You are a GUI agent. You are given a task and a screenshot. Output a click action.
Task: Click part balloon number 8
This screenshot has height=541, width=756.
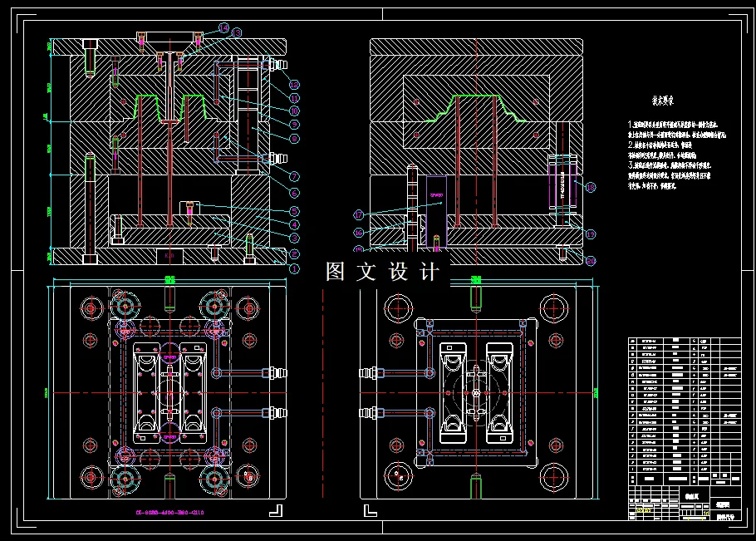pyautogui.click(x=294, y=139)
